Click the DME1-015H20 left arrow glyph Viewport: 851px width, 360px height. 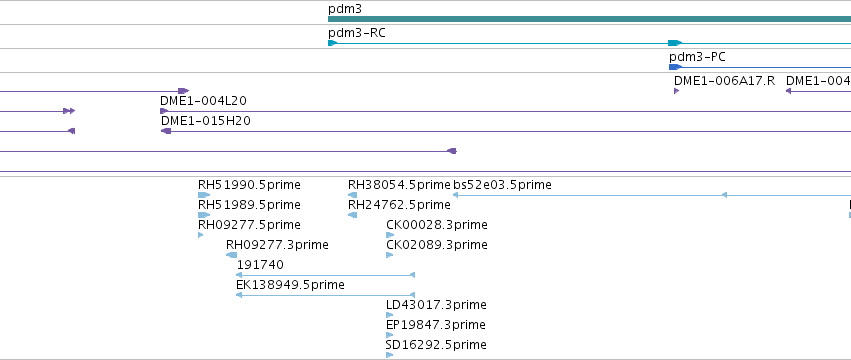tap(166, 131)
